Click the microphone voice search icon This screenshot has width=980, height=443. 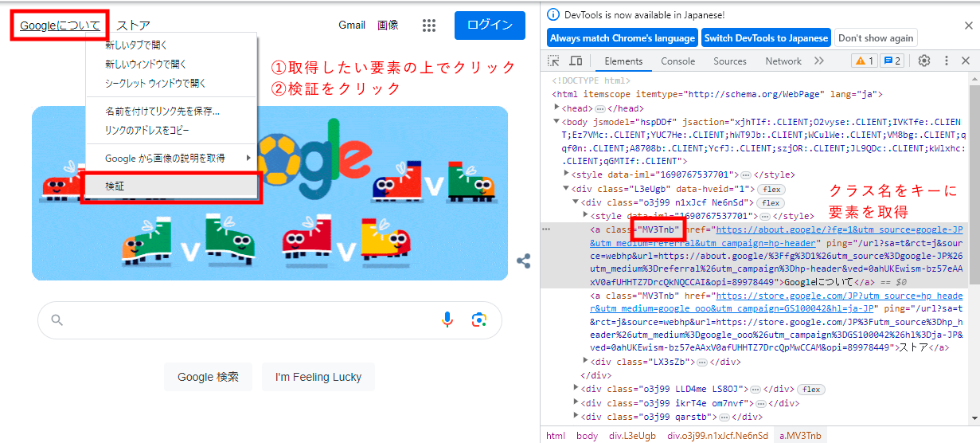click(x=447, y=320)
